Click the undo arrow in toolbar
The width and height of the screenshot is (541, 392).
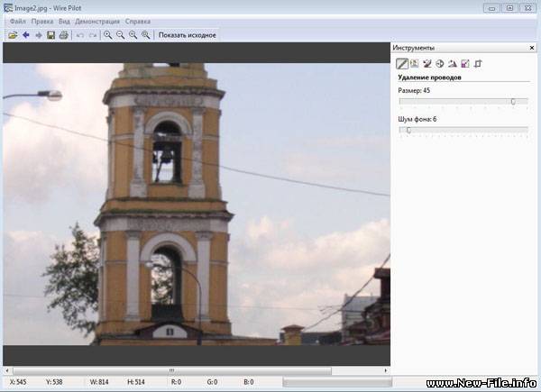point(80,35)
